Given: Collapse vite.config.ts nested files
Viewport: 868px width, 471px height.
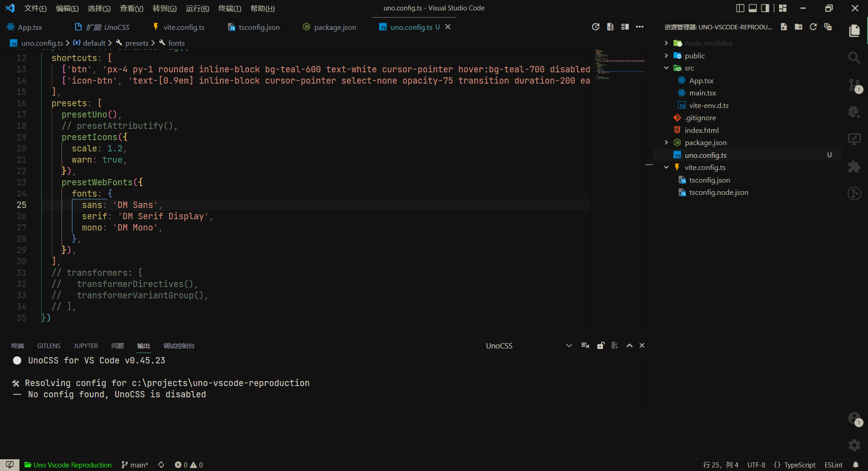Looking at the screenshot, I should [x=666, y=167].
